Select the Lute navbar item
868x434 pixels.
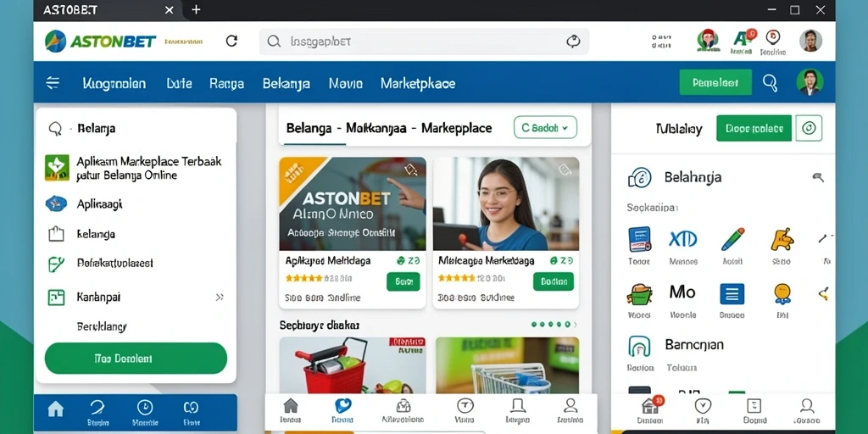click(180, 84)
